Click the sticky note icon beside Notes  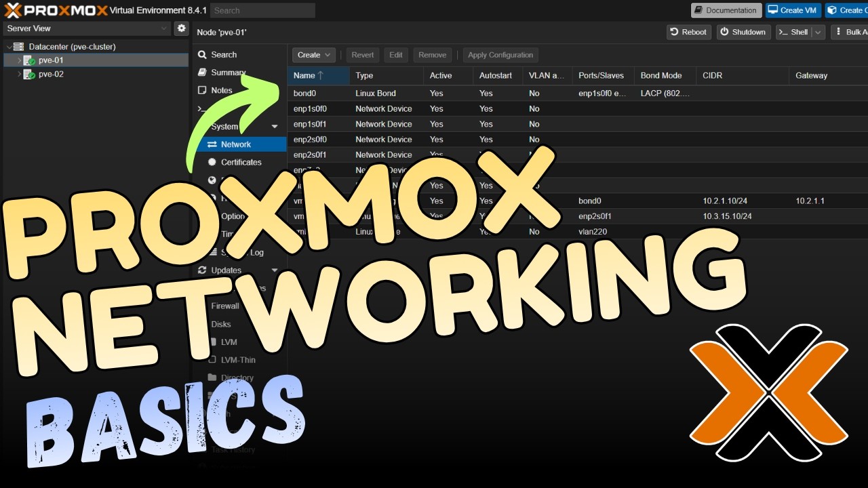coord(202,90)
